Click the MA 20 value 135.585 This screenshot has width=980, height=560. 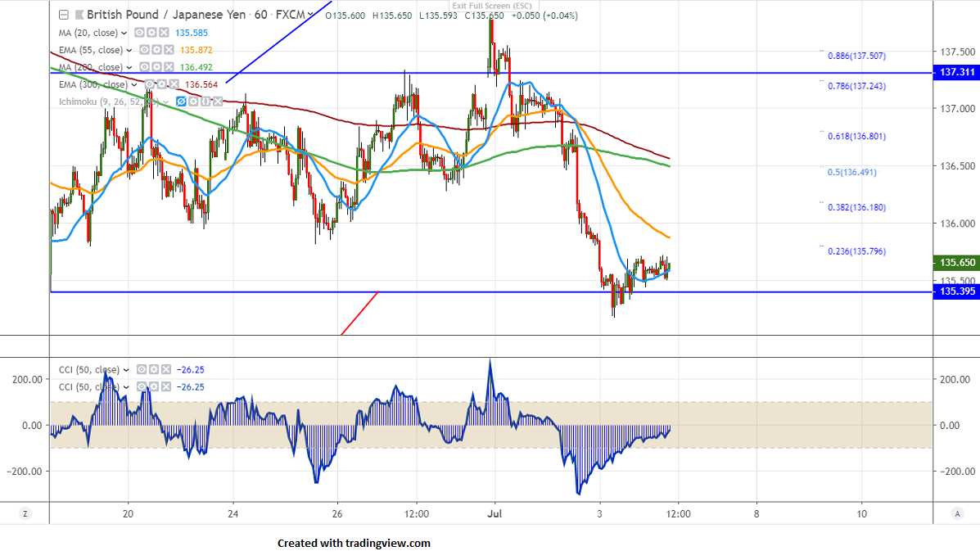tap(192, 33)
